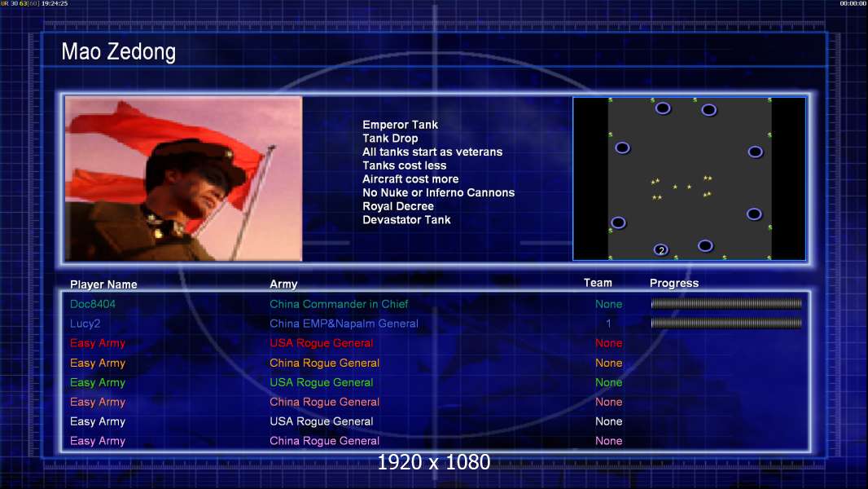Click Lucy2's team value '1'

608,324
